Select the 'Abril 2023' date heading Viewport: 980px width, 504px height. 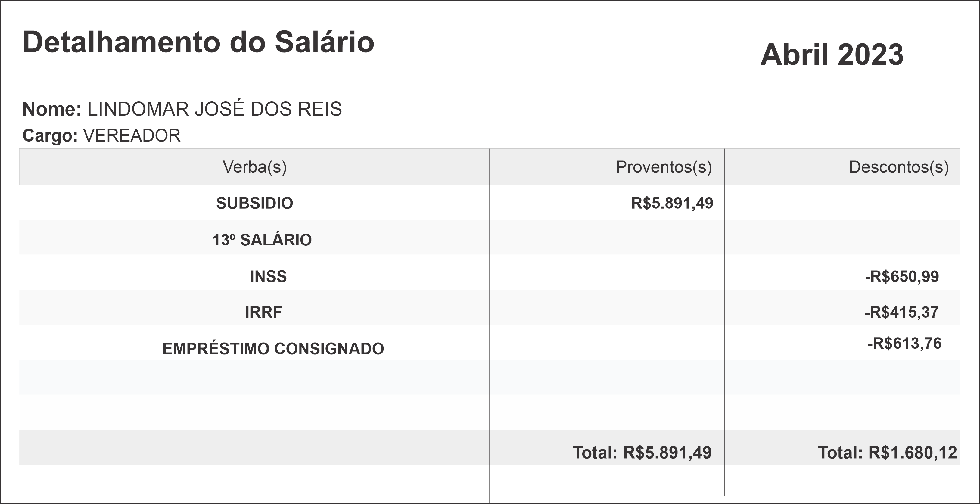point(832,55)
